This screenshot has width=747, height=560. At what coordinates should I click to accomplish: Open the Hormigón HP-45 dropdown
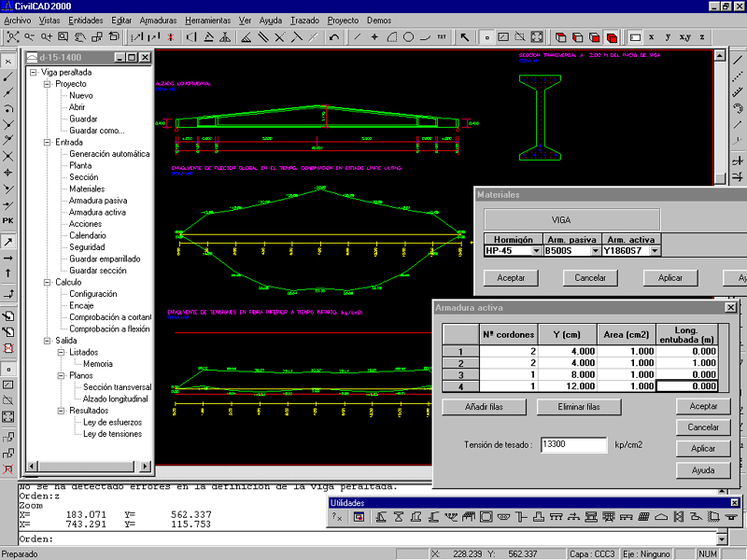pos(536,250)
